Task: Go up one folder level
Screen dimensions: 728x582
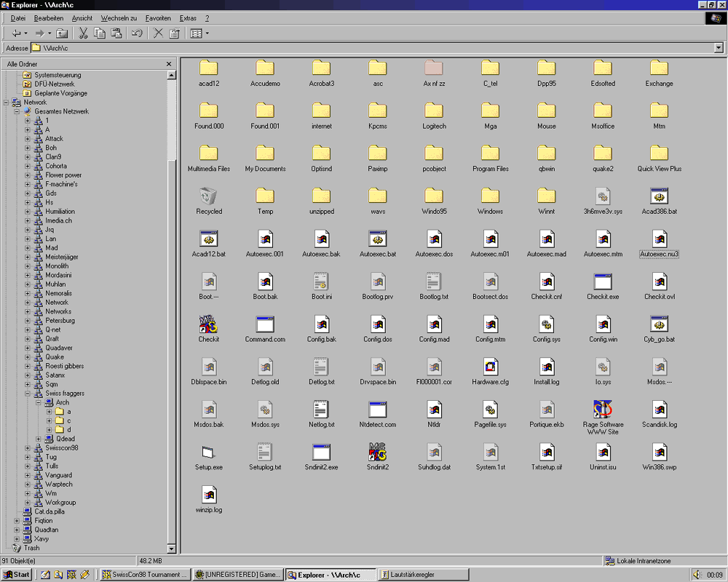Action: 63,33
